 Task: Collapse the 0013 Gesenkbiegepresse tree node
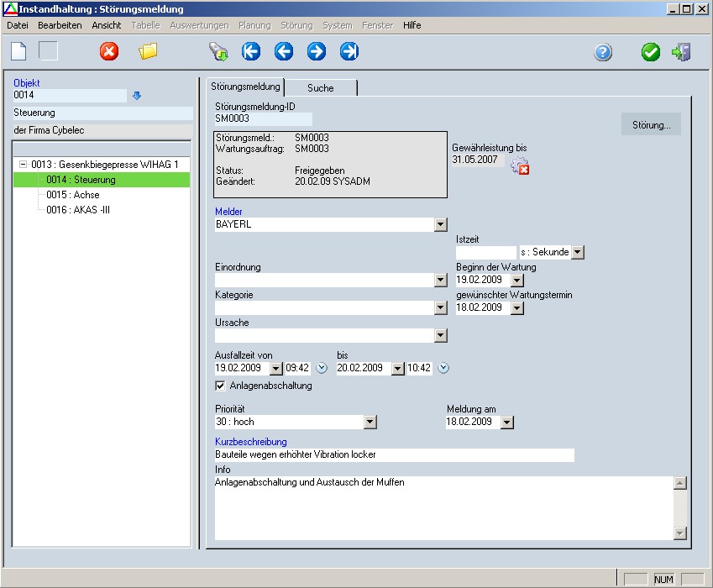tap(23, 165)
